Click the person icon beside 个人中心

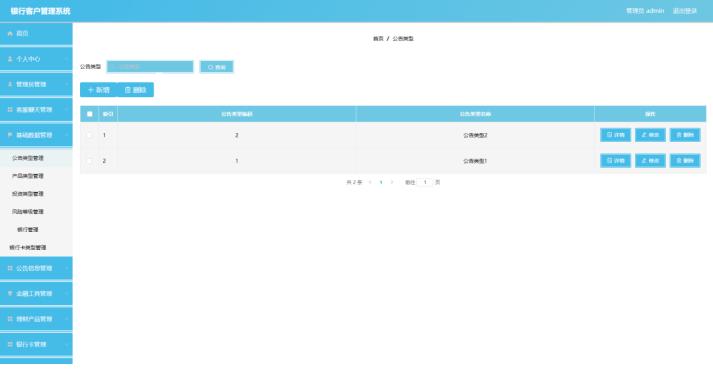tap(10, 59)
